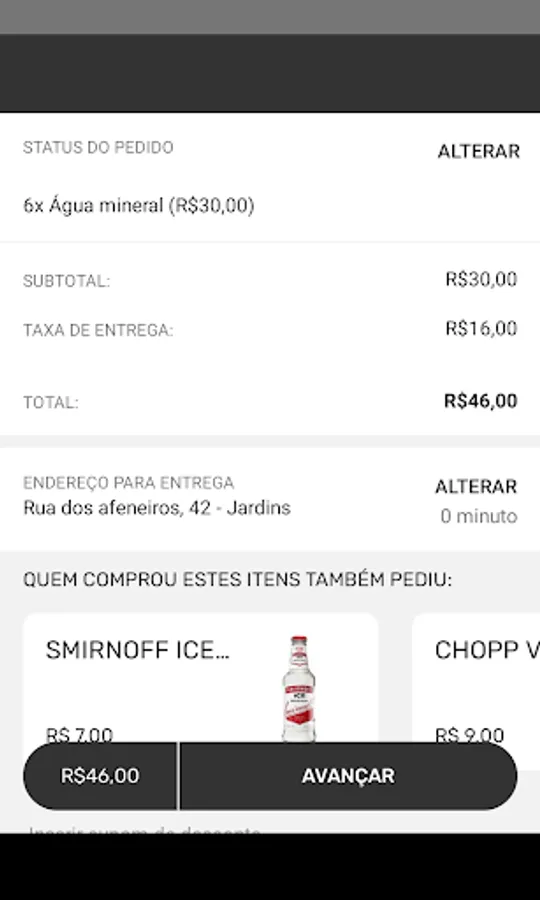Tap the AVANÇAR button
Image resolution: width=540 pixels, height=900 pixels.
click(348, 776)
